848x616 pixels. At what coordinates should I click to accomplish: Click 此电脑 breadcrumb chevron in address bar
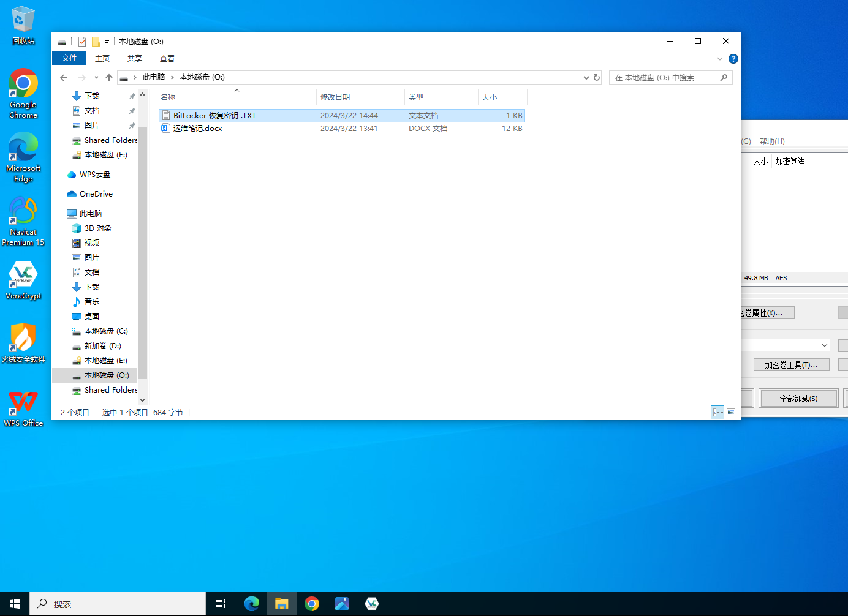tap(173, 77)
